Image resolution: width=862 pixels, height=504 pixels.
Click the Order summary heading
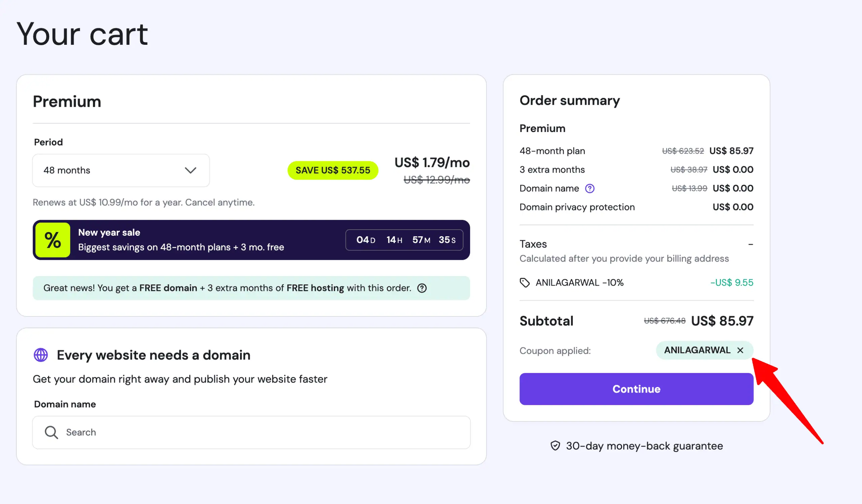(569, 100)
